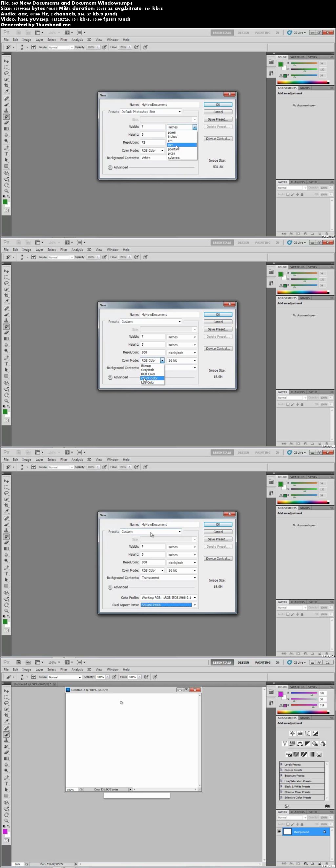
Task: Hide the Background layer with eye icon
Action: 279,832
